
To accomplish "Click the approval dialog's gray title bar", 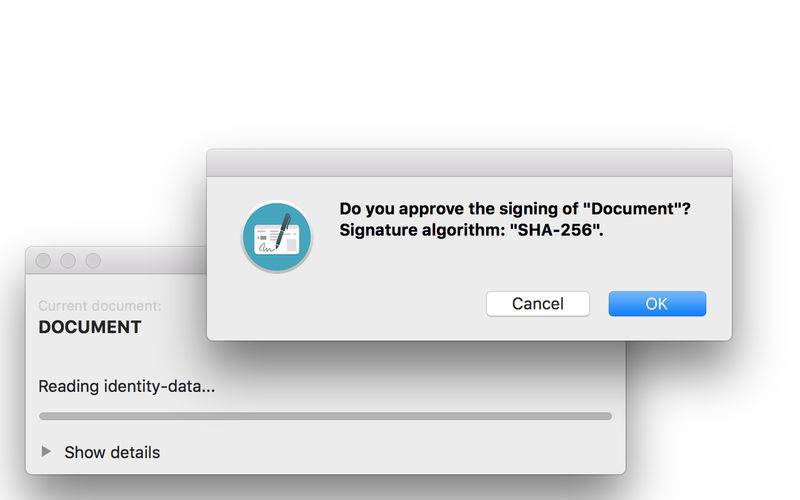I will 469,163.
